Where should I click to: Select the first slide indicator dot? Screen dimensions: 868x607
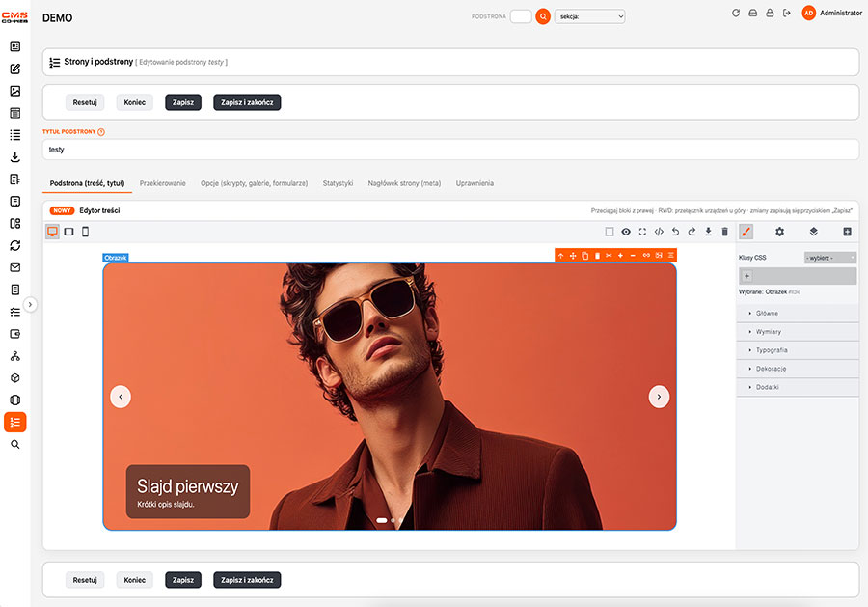pos(381,520)
